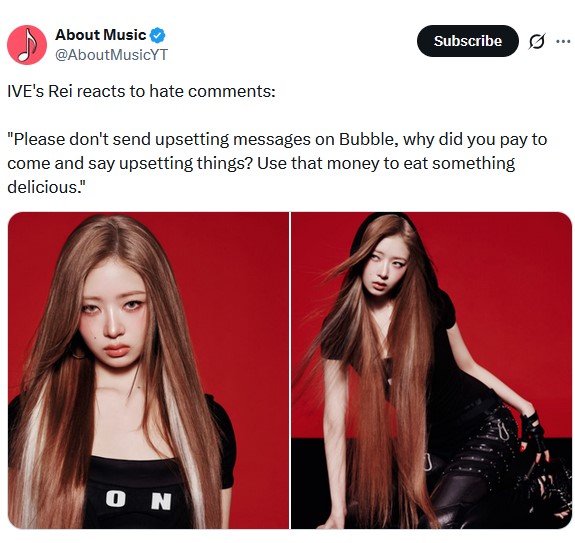Open the right crouching pose photo
Viewport: 575px width, 543px height.
432,370
